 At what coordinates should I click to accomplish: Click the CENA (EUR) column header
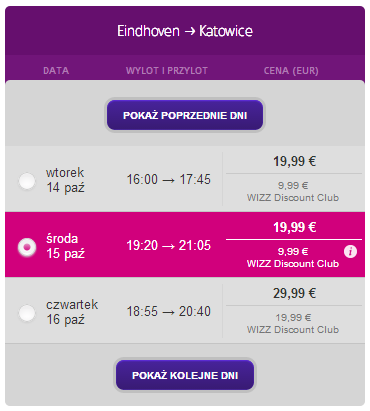coord(291,71)
